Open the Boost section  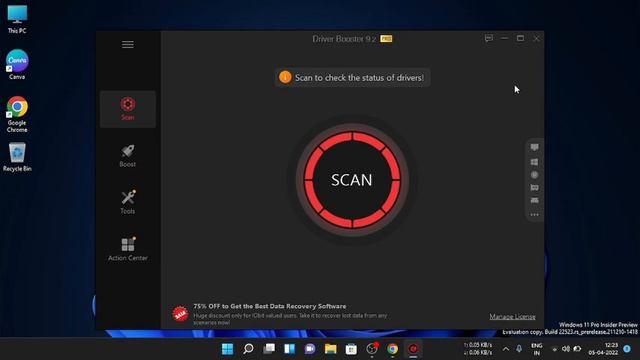click(128, 156)
